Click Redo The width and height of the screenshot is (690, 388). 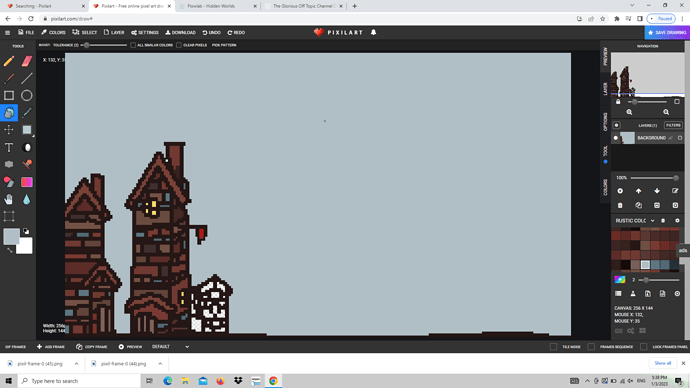[x=236, y=33]
